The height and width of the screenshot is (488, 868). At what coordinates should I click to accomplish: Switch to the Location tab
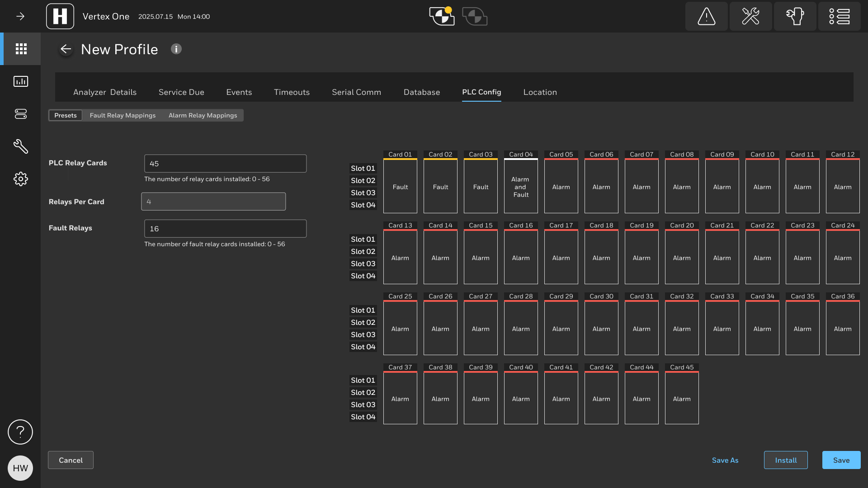(540, 92)
